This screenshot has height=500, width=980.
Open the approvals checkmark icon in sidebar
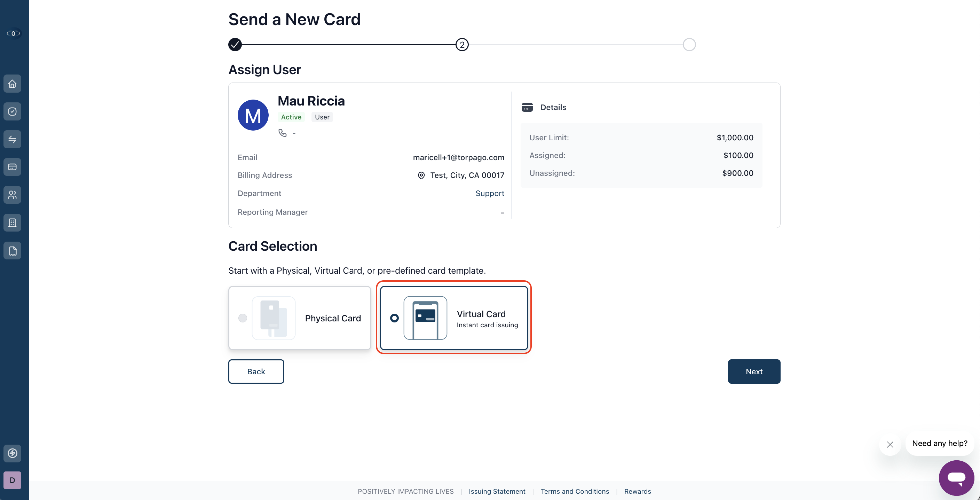click(12, 111)
